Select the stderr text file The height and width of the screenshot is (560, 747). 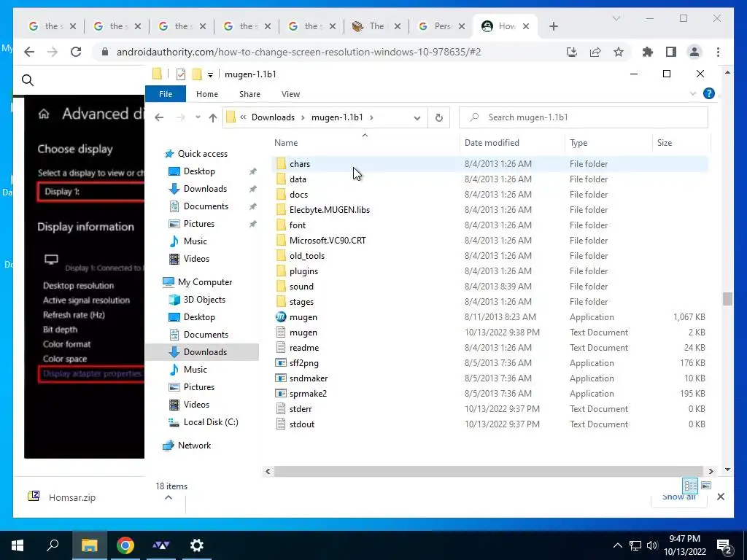click(x=300, y=408)
